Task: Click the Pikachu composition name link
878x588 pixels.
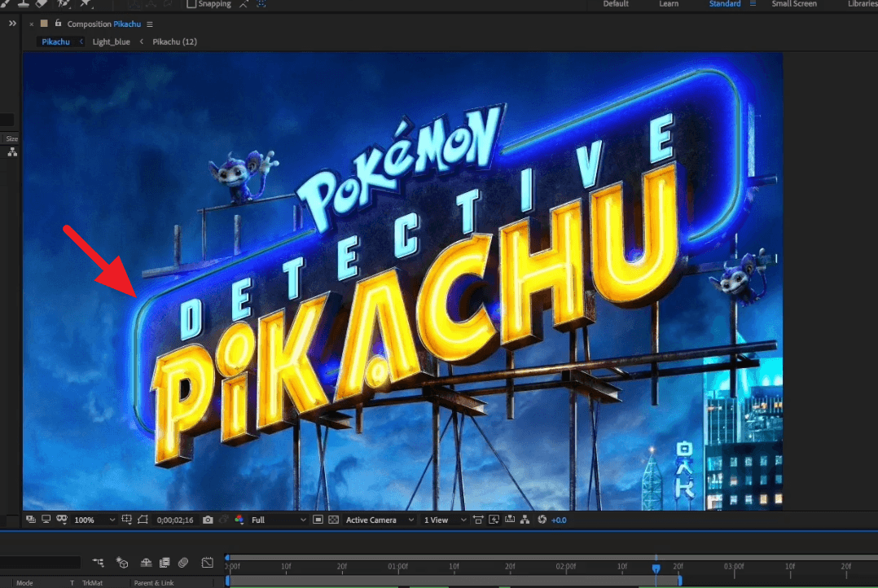Action: pos(127,24)
